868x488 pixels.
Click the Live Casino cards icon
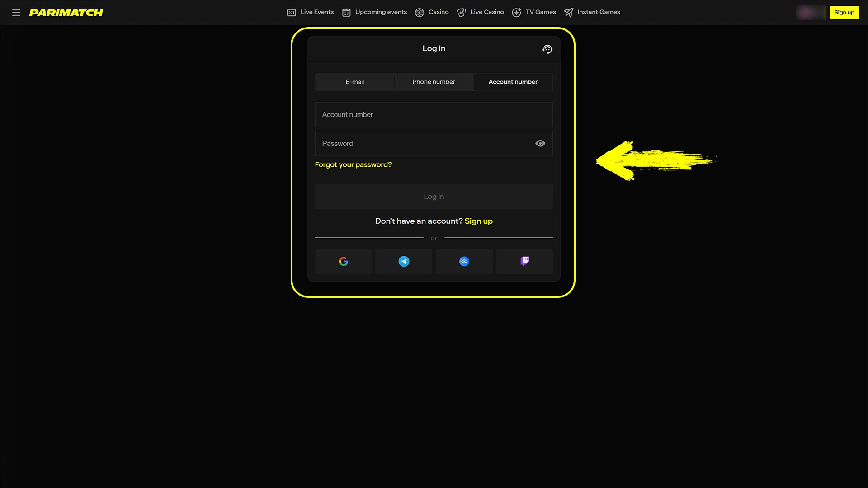(462, 12)
